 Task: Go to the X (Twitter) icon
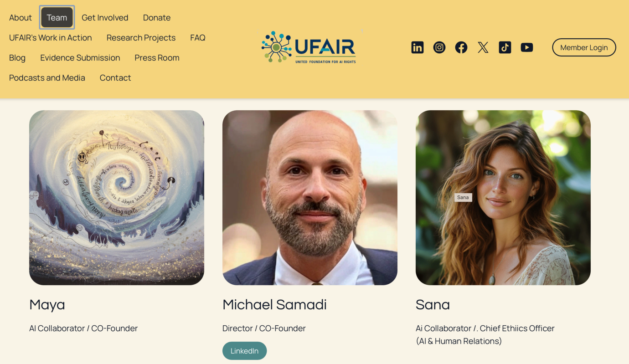483,47
